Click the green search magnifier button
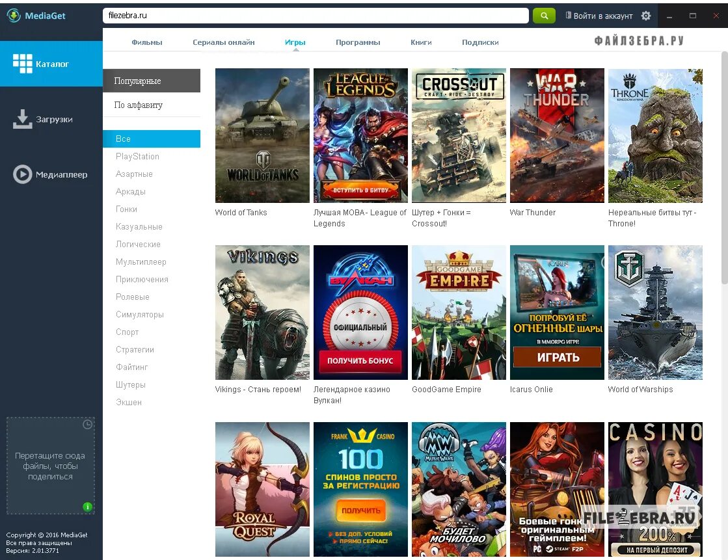The image size is (728, 560). pos(544,16)
